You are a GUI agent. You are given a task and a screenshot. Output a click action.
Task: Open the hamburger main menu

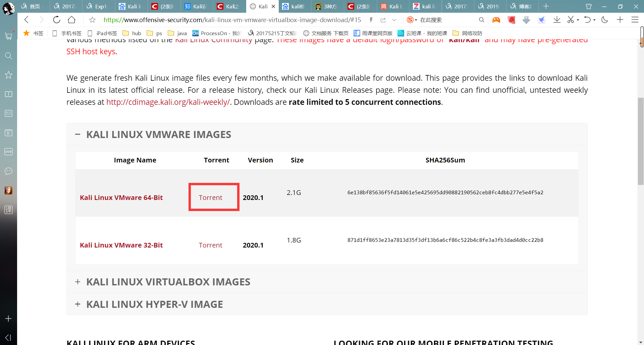(x=635, y=20)
